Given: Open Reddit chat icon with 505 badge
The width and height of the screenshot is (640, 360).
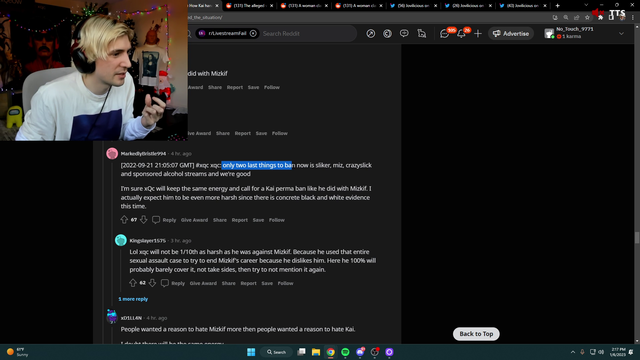Looking at the screenshot, I should 444,33.
